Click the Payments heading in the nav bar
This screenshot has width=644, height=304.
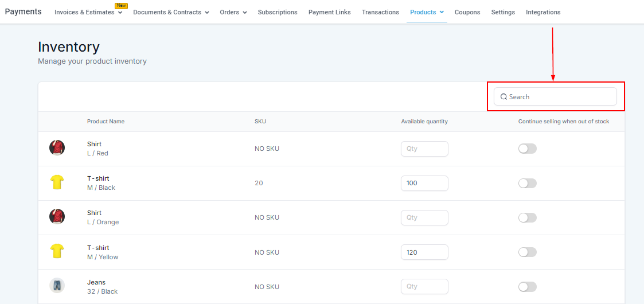tap(23, 11)
